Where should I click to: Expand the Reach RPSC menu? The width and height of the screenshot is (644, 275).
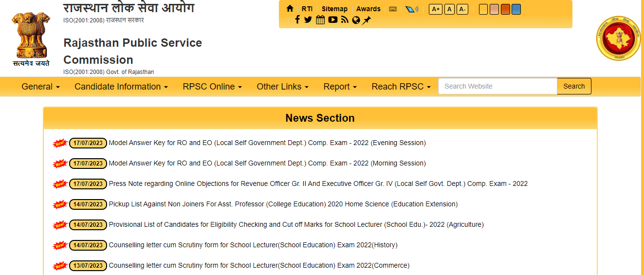point(401,87)
